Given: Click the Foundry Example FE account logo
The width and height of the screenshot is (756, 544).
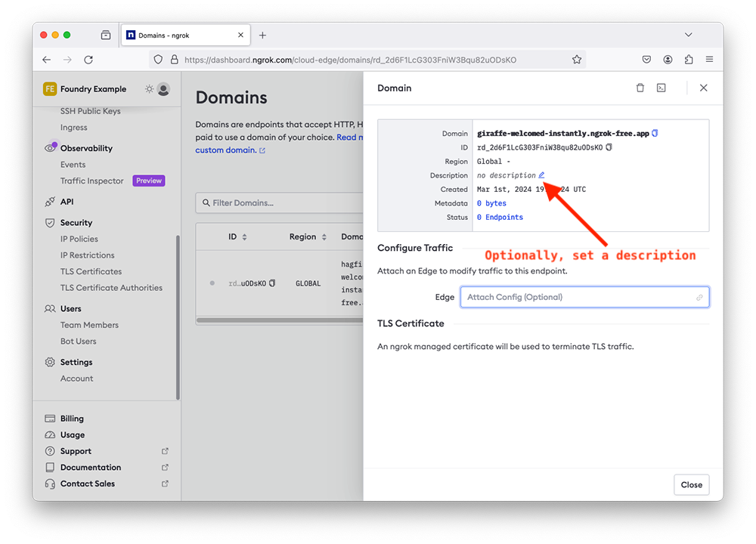Looking at the screenshot, I should pyautogui.click(x=50, y=89).
